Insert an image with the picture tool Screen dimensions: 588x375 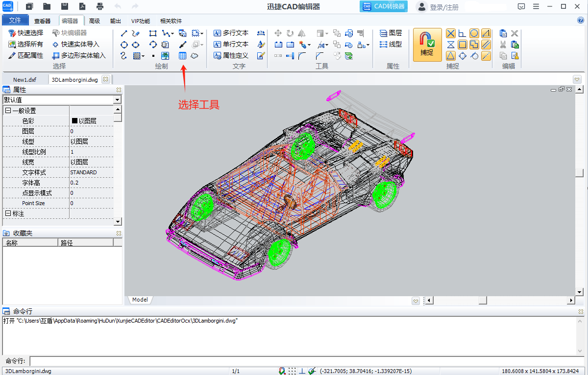pyautogui.click(x=165, y=56)
